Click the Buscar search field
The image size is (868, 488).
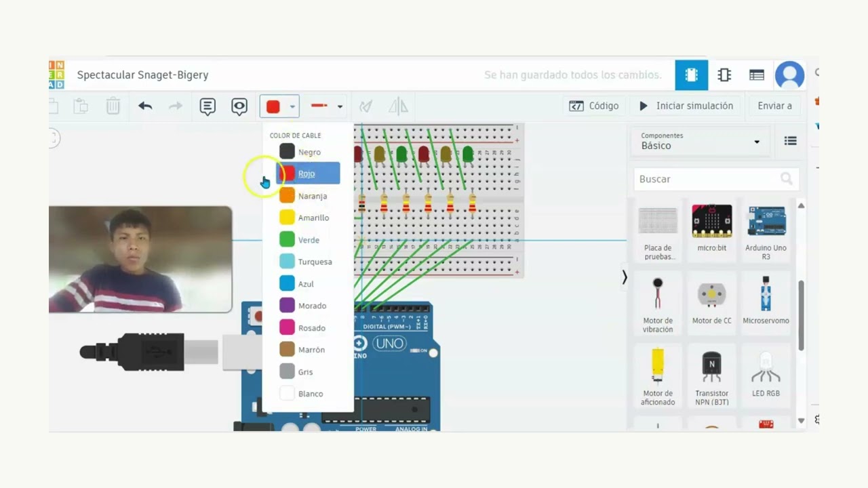coord(716,179)
